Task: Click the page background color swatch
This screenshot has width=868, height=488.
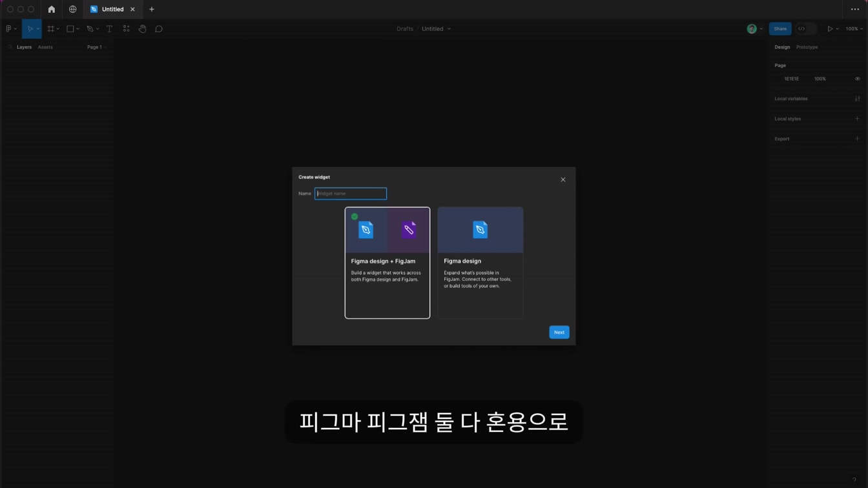Action: point(778,79)
